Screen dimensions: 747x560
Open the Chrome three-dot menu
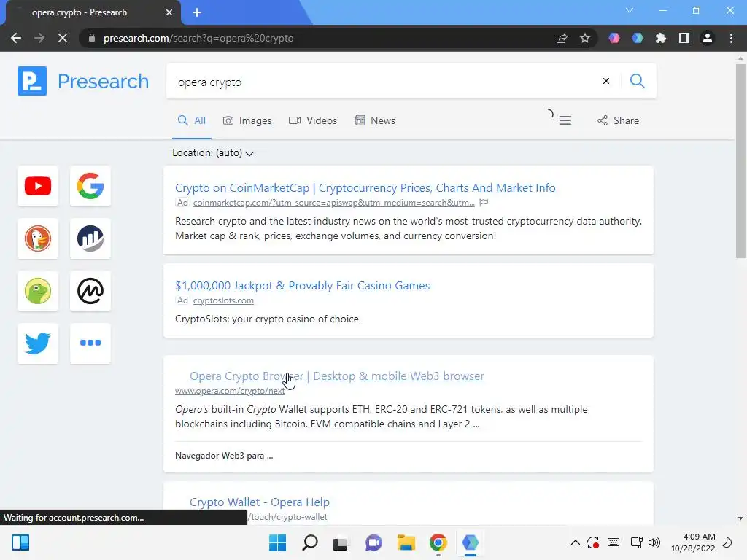coord(731,38)
